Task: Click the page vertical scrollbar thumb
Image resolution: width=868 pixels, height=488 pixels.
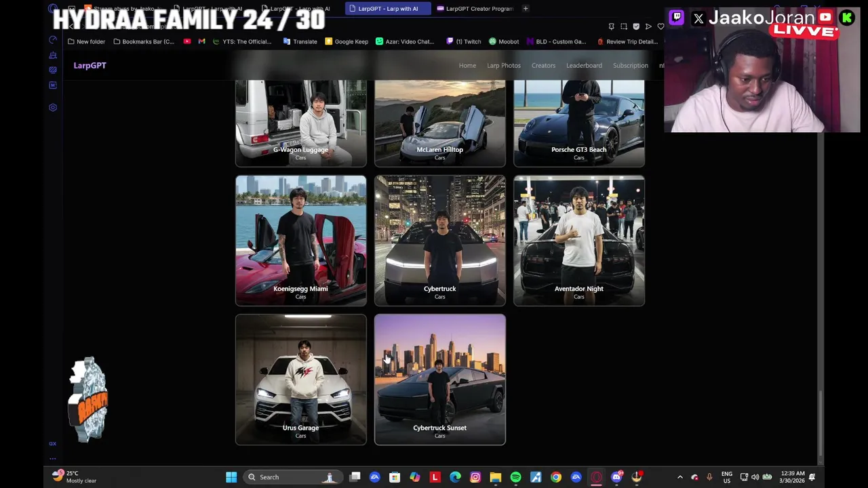Action: pos(820,424)
